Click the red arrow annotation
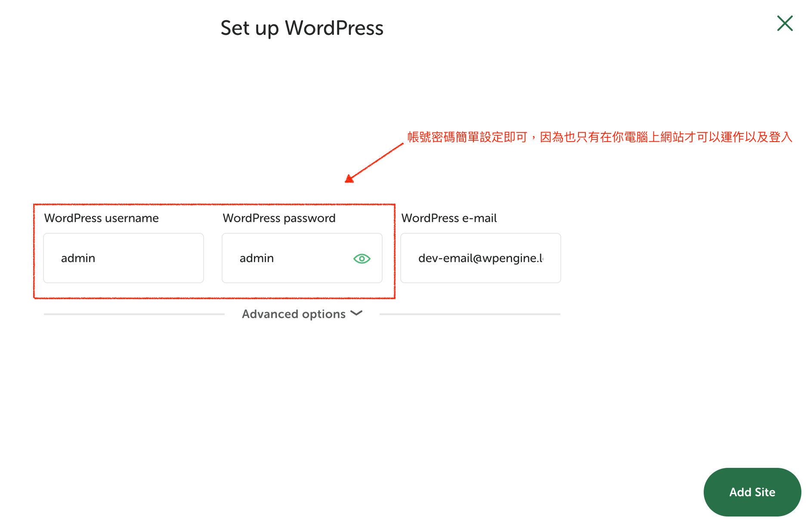This screenshot has height=532, width=810. [x=374, y=163]
